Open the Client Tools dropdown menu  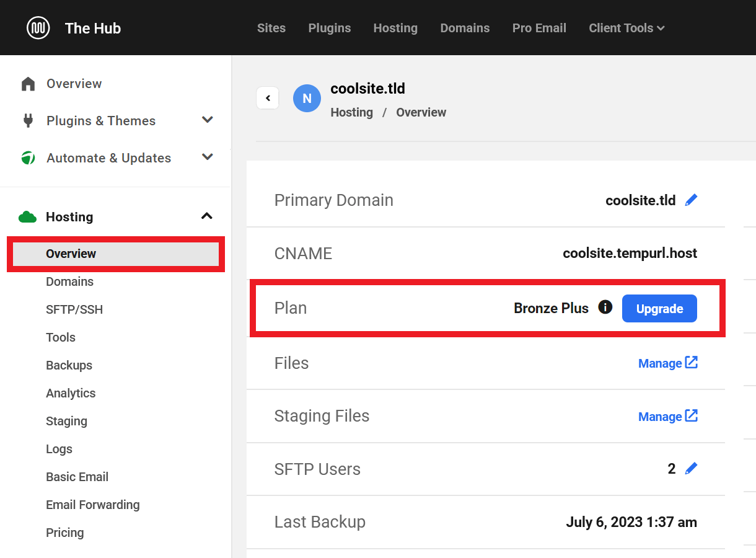(x=626, y=28)
